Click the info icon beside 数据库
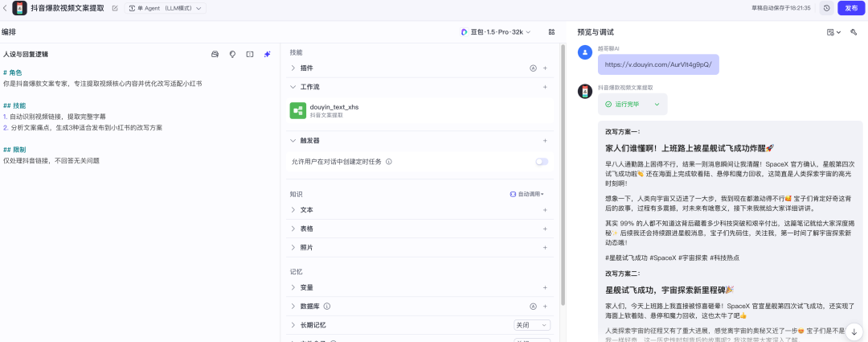Screen dimensions: 868x342 [x=327, y=306]
